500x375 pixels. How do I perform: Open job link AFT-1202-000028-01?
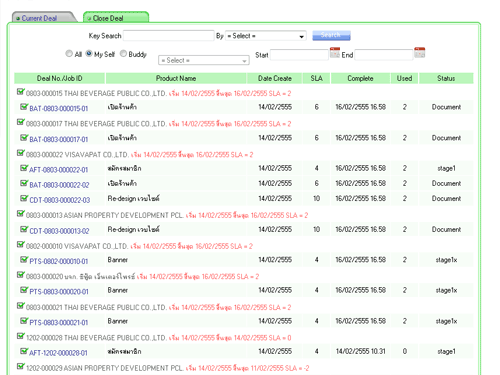click(58, 353)
